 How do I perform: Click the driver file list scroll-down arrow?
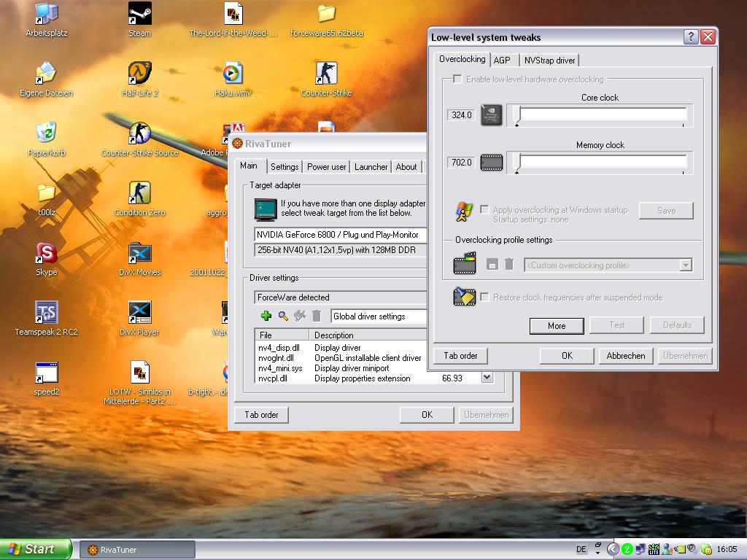(487, 378)
